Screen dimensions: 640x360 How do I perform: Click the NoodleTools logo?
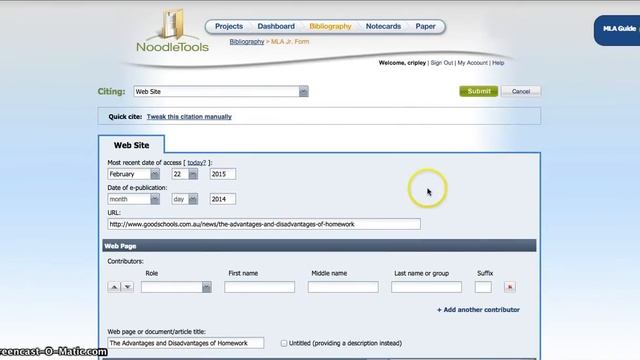point(172,31)
